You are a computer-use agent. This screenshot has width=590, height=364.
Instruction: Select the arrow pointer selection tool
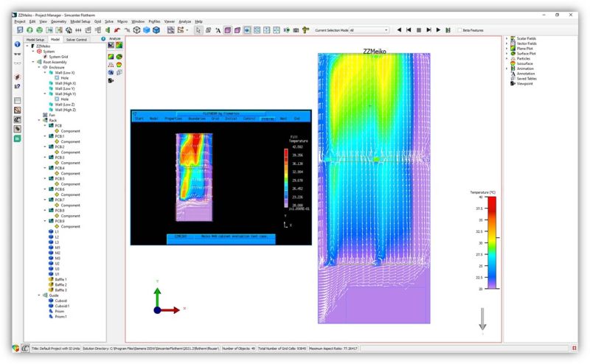(x=198, y=30)
